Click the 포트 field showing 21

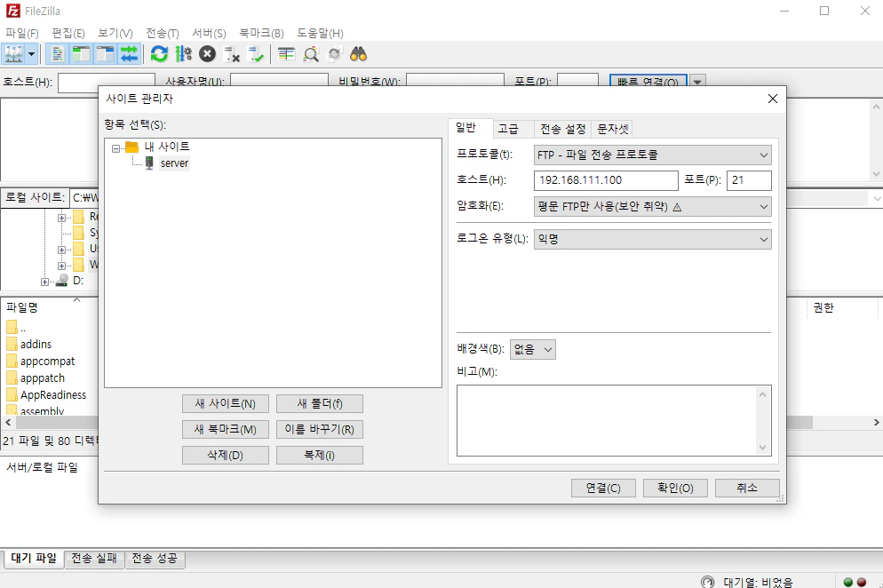click(x=749, y=181)
